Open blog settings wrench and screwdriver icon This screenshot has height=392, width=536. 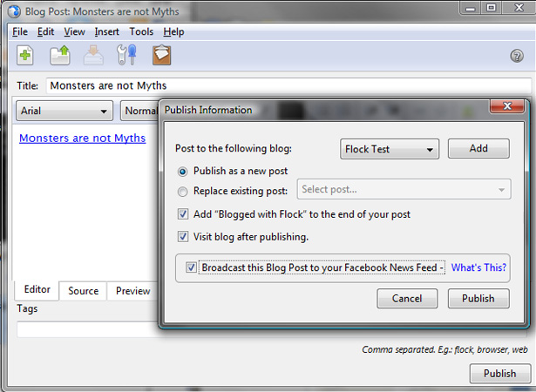(x=126, y=55)
